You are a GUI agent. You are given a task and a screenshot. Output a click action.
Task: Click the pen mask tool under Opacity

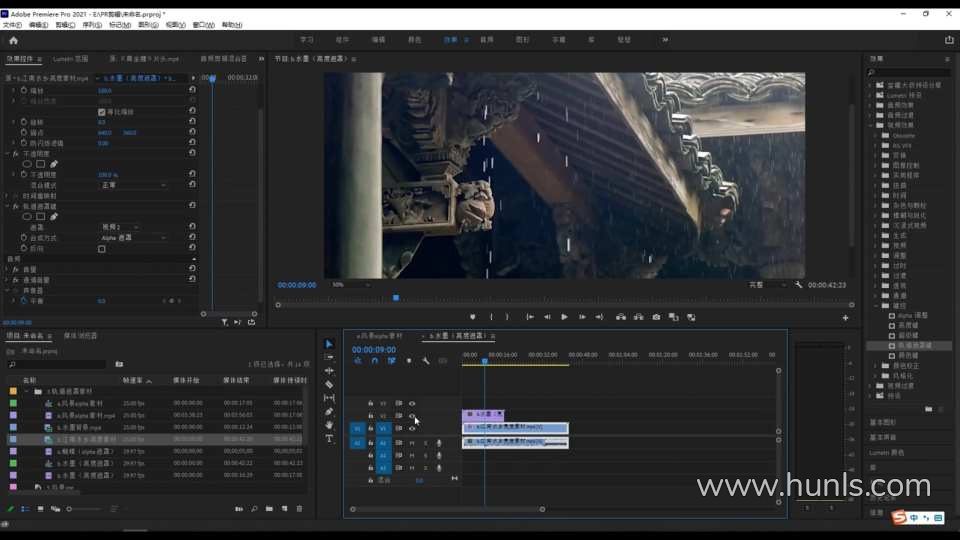point(54,164)
